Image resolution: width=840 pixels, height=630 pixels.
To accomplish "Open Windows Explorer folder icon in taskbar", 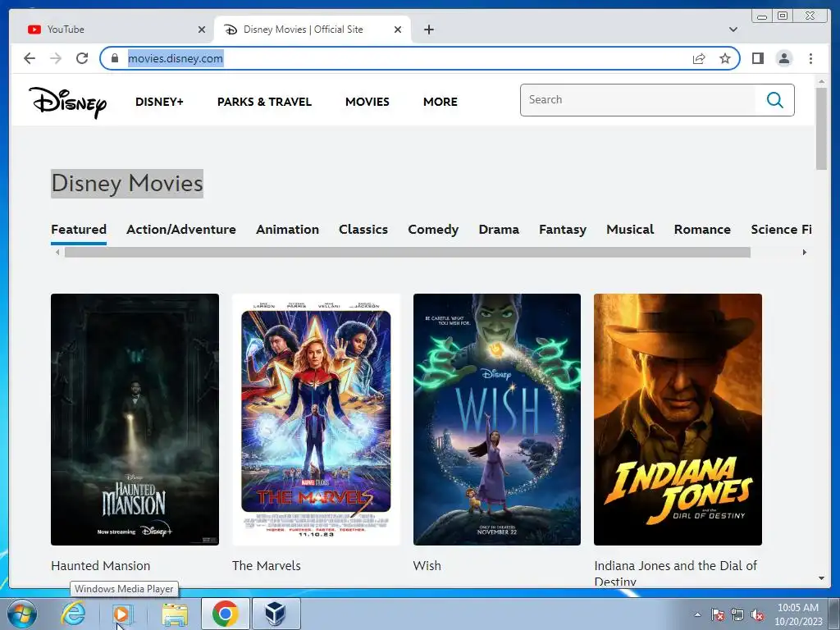I will click(x=175, y=614).
